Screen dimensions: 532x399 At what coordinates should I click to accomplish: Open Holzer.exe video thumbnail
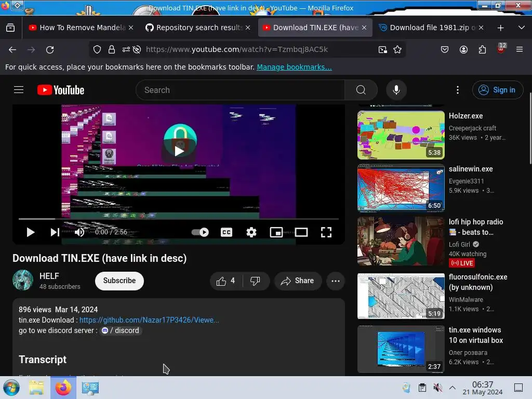point(401,135)
